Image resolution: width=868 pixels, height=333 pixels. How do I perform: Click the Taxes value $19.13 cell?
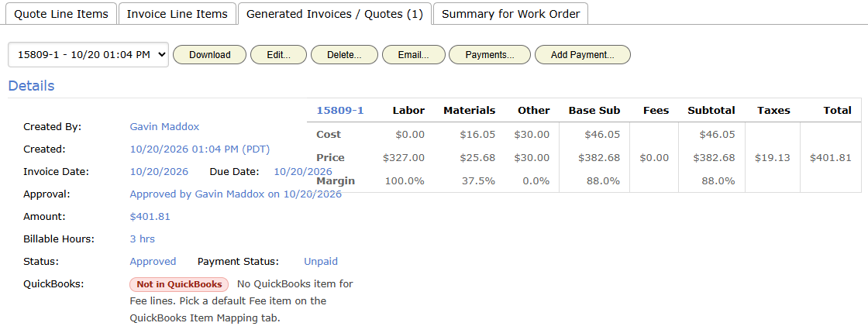pyautogui.click(x=773, y=158)
